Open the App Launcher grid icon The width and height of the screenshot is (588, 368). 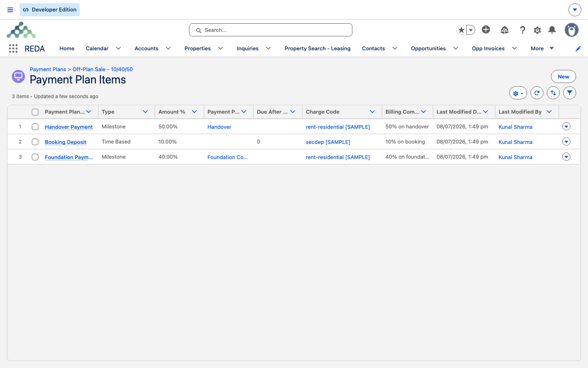point(13,49)
